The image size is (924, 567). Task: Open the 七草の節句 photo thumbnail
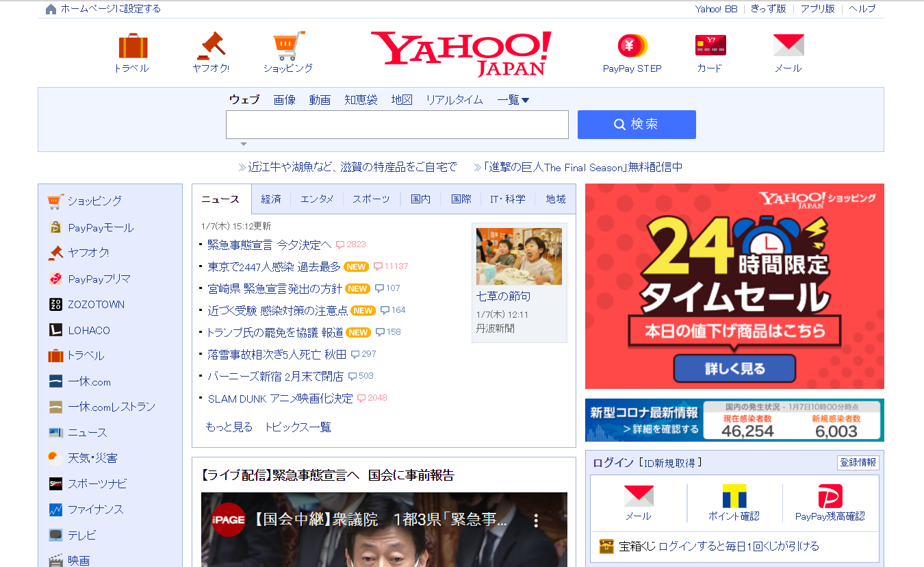coord(519,256)
